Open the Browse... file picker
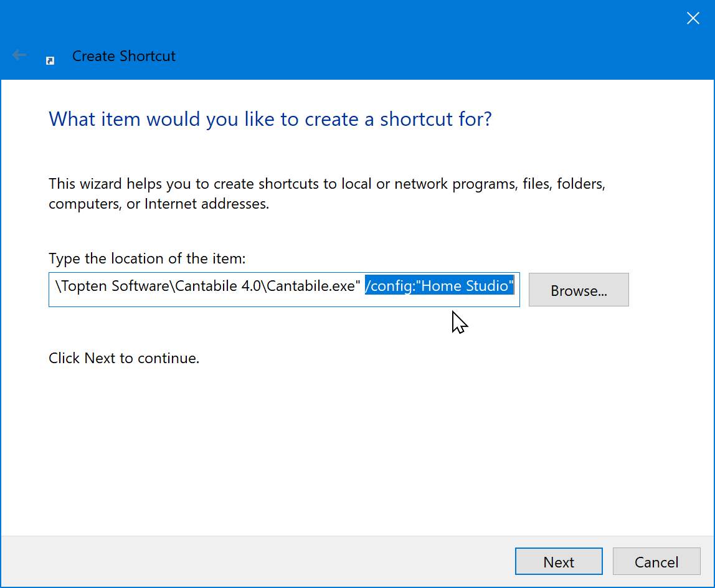 click(579, 290)
